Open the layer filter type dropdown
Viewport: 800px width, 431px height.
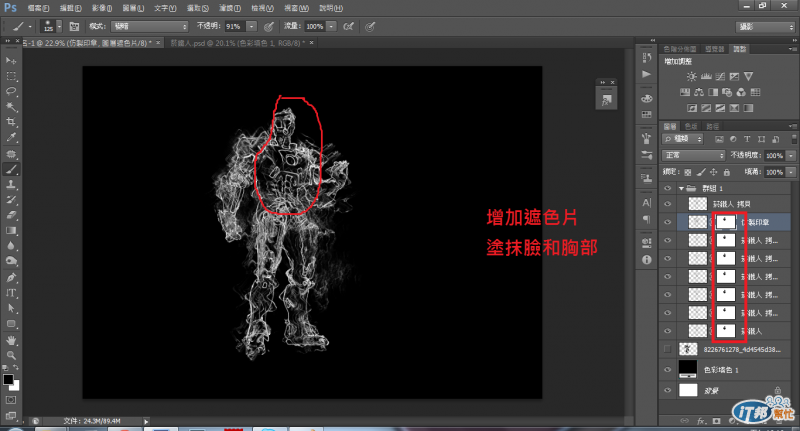pyautogui.click(x=683, y=139)
